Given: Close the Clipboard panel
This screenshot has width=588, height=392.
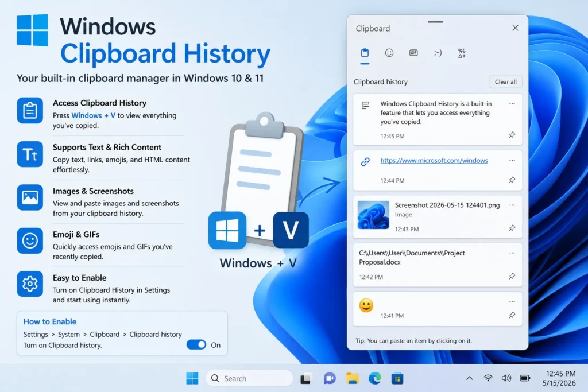Looking at the screenshot, I should (515, 28).
